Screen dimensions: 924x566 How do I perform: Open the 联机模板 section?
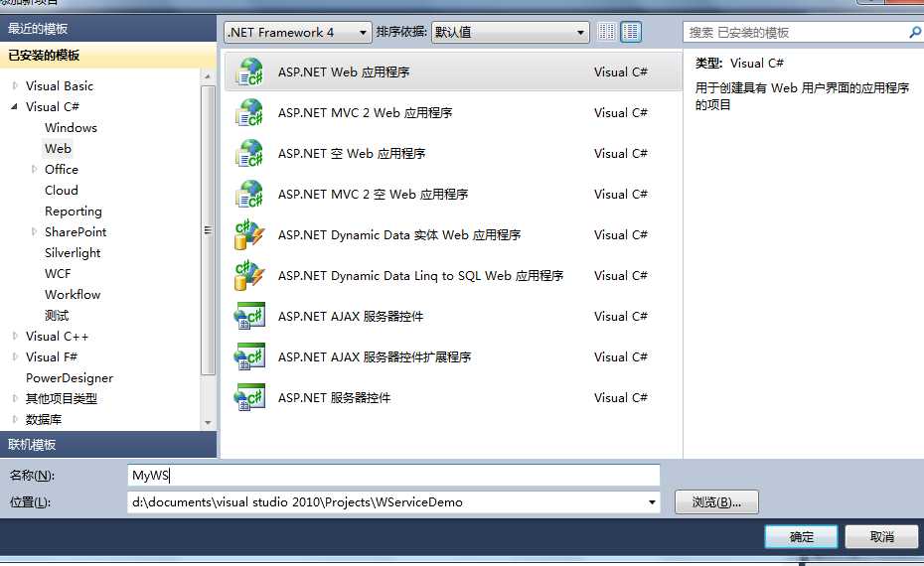[x=108, y=445]
